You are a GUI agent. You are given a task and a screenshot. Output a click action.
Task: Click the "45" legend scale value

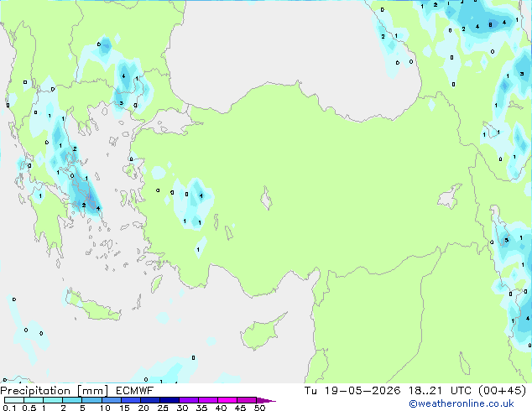240,408
